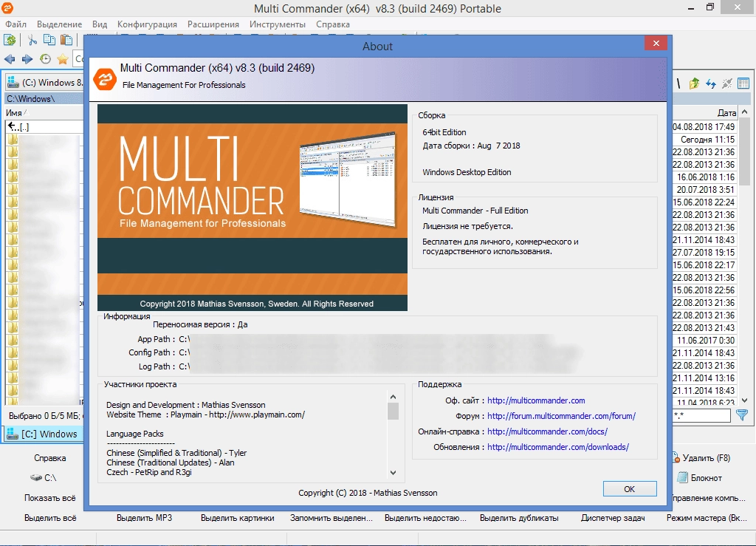Image resolution: width=756 pixels, height=546 pixels.
Task: Click the columns view layout icon
Action: (743, 83)
